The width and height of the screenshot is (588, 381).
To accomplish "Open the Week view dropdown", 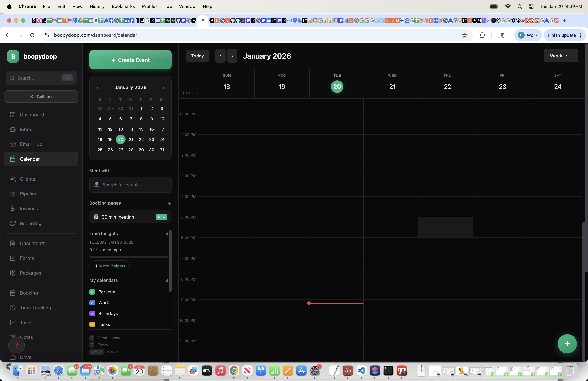I will pyautogui.click(x=561, y=56).
